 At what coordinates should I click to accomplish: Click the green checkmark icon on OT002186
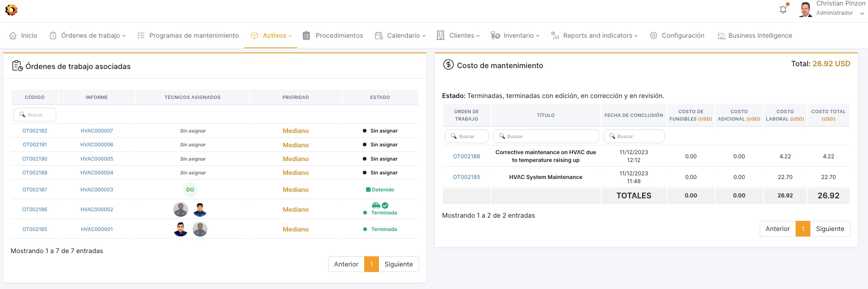385,206
